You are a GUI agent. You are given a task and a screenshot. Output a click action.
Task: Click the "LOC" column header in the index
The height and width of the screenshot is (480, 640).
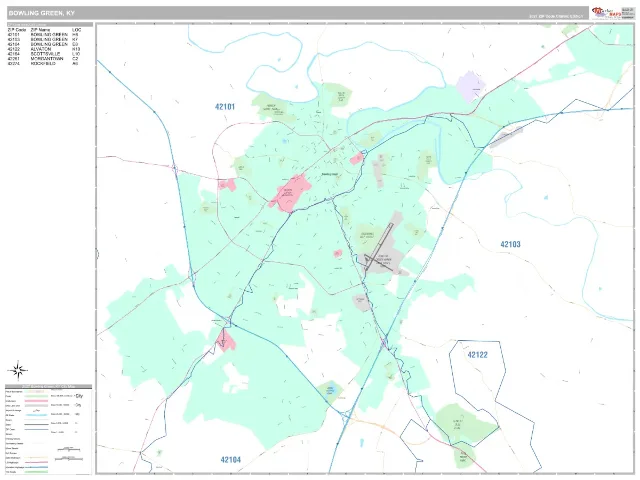pyautogui.click(x=76, y=30)
